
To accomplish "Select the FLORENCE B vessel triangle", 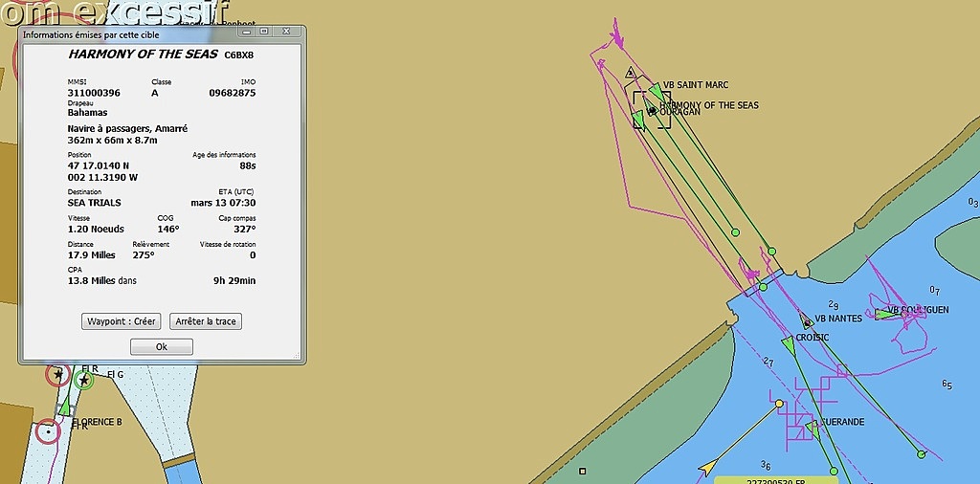I will 65,407.
